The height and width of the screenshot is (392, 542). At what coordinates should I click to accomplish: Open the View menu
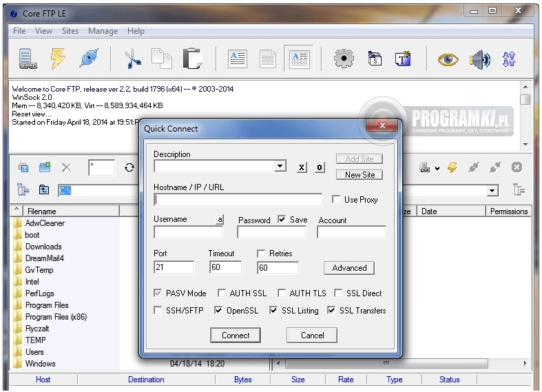[43, 31]
